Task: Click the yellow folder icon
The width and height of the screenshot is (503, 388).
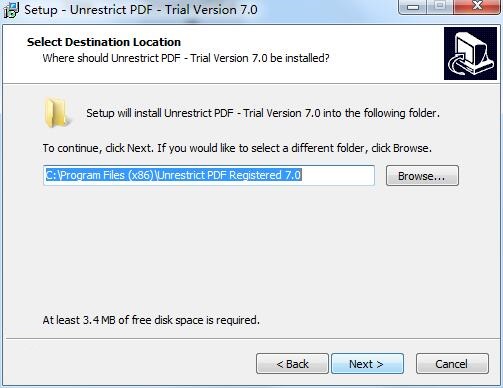Action: 56,113
